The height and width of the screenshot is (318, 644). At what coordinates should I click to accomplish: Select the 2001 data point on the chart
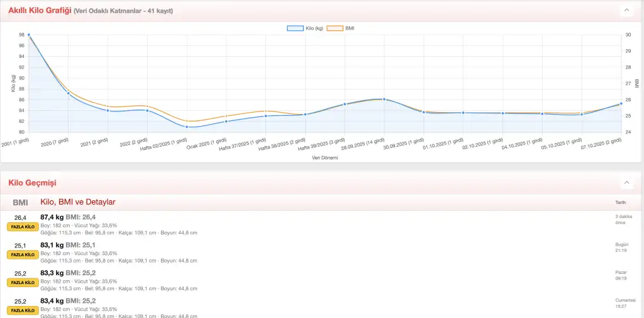point(29,35)
